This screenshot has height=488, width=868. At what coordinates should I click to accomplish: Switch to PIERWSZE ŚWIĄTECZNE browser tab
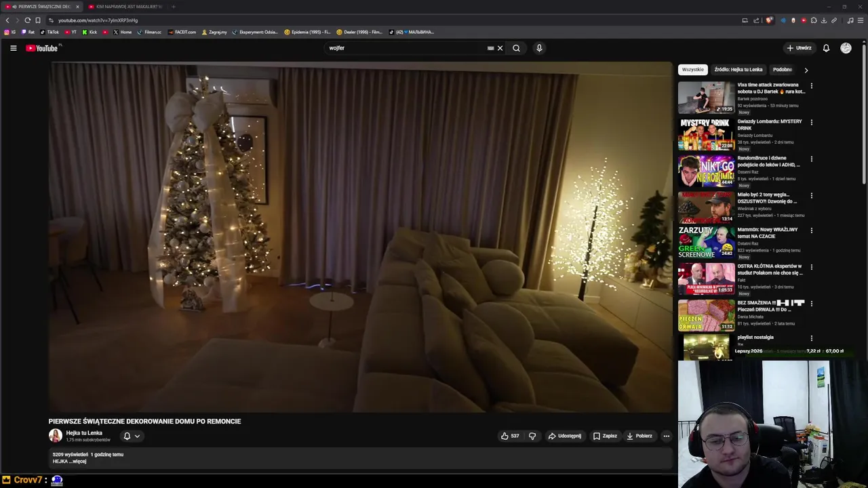point(41,7)
